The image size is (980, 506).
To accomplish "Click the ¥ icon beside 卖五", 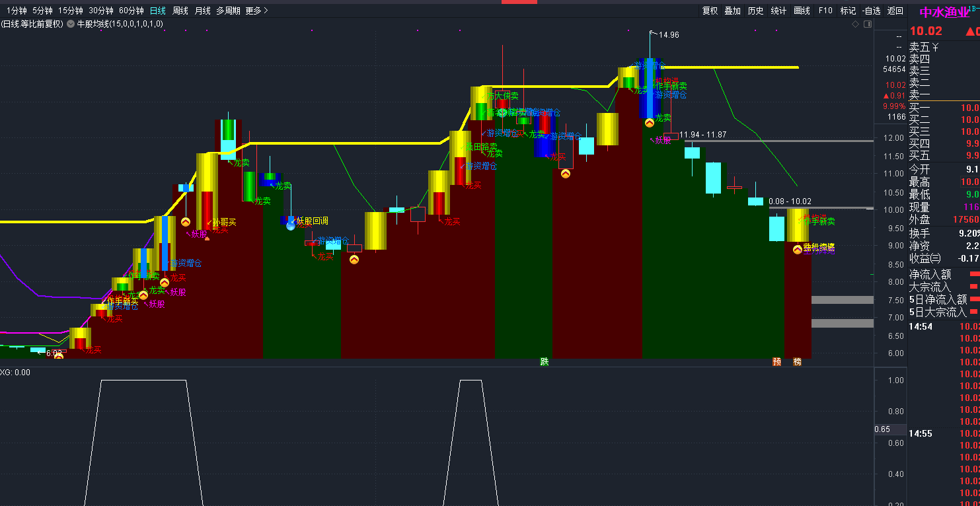I will [936, 47].
